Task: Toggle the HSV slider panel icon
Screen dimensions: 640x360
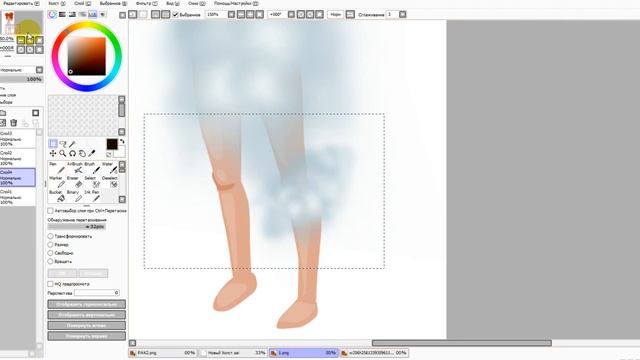Action: (x=72, y=15)
